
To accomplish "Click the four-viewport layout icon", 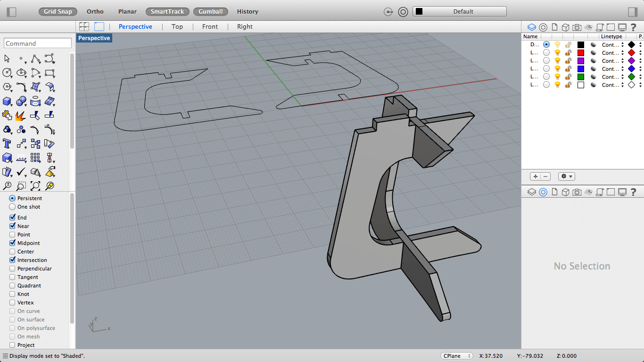I will 84,27.
